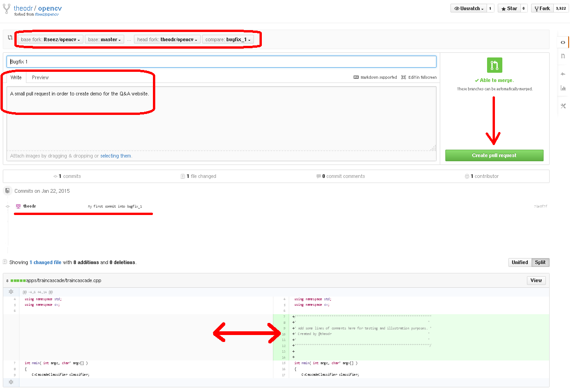This screenshot has height=392, width=570.
Task: Open the Pulse icon in right sidebar
Action: tap(563, 74)
